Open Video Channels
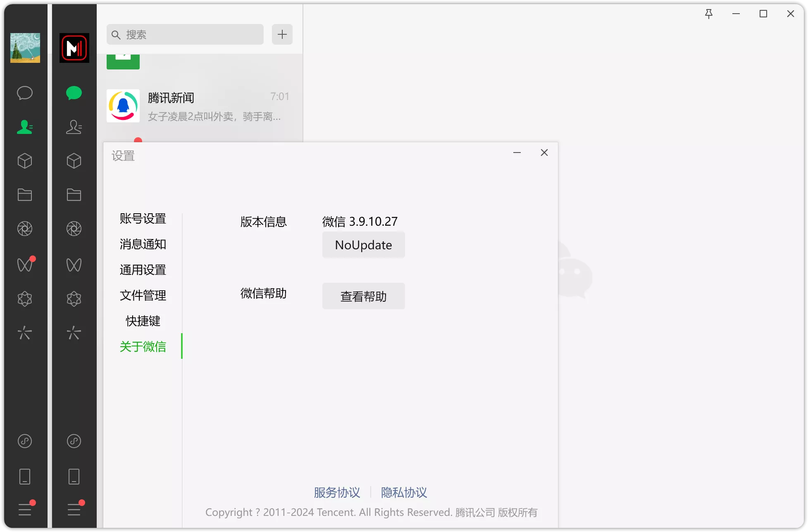 pyautogui.click(x=25, y=265)
